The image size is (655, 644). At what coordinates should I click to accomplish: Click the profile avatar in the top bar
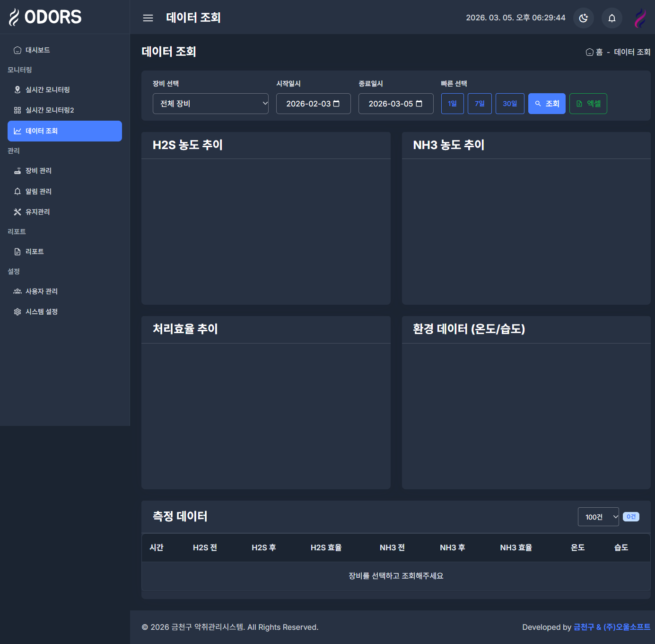tap(640, 18)
